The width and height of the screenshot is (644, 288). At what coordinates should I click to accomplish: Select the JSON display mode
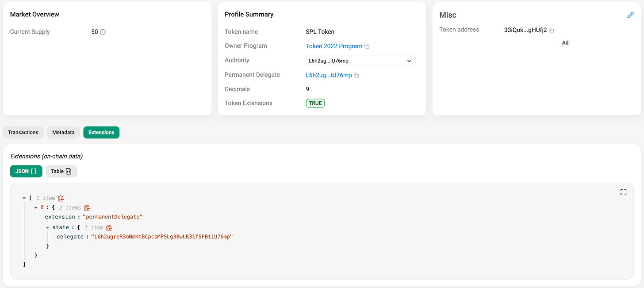(x=26, y=171)
